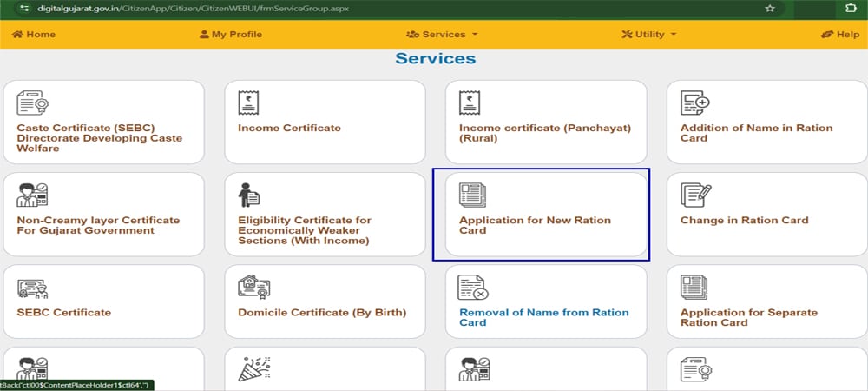Image resolution: width=868 pixels, height=391 pixels.
Task: Go to the Home menu item
Action: coord(34,35)
